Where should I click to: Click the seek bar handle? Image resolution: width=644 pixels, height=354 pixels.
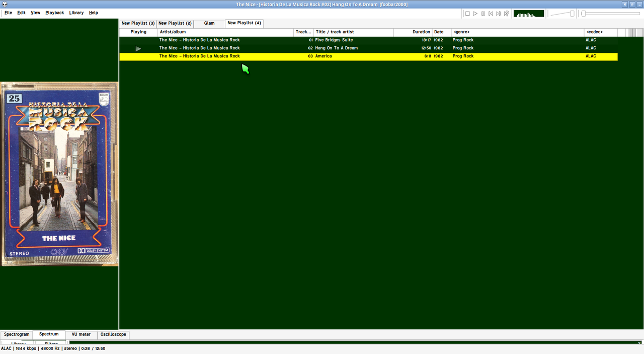coord(584,14)
